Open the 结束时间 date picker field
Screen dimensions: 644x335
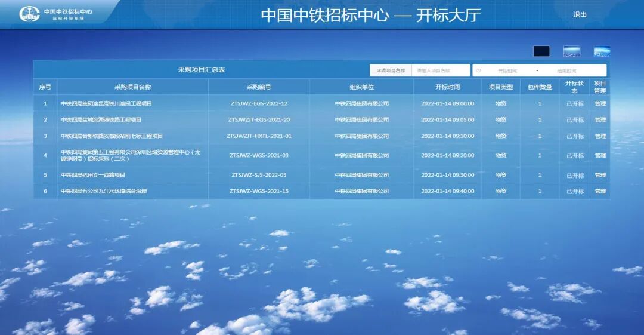(567, 71)
